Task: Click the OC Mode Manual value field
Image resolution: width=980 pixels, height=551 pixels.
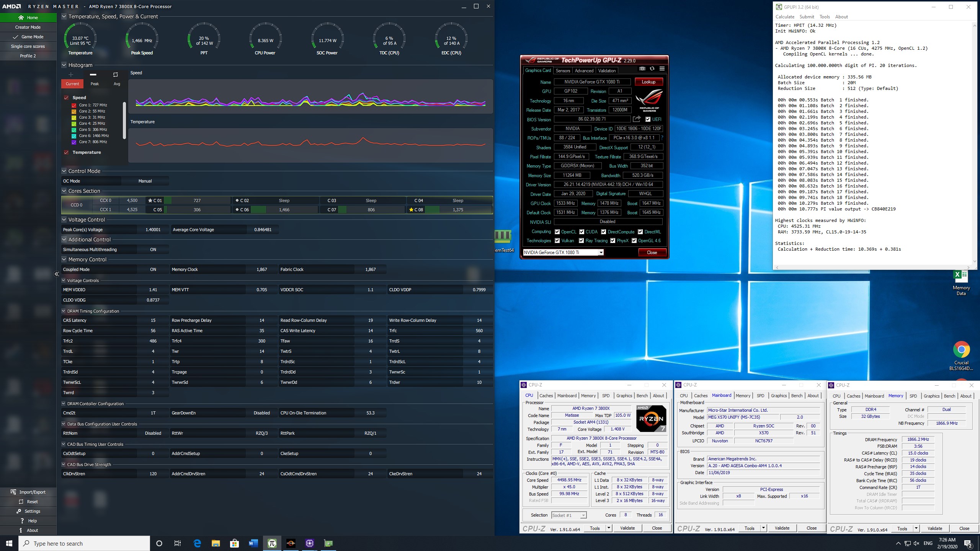Action: coord(145,181)
